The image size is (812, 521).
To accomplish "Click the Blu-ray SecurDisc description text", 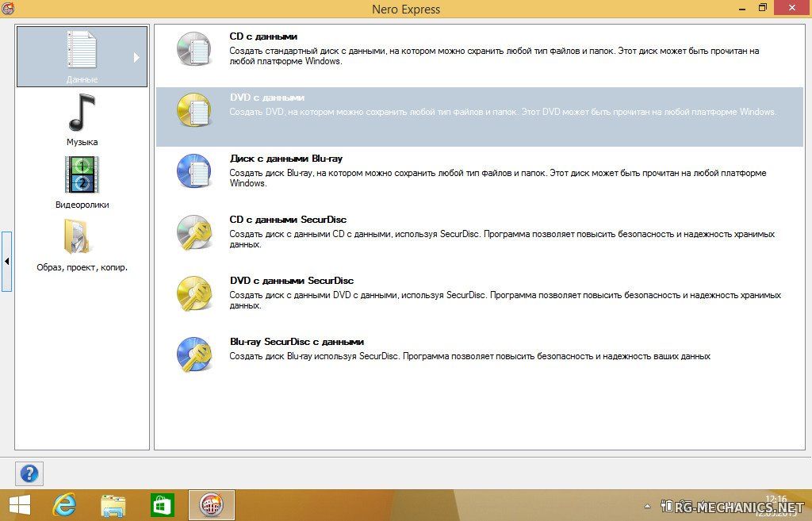I will click(469, 356).
